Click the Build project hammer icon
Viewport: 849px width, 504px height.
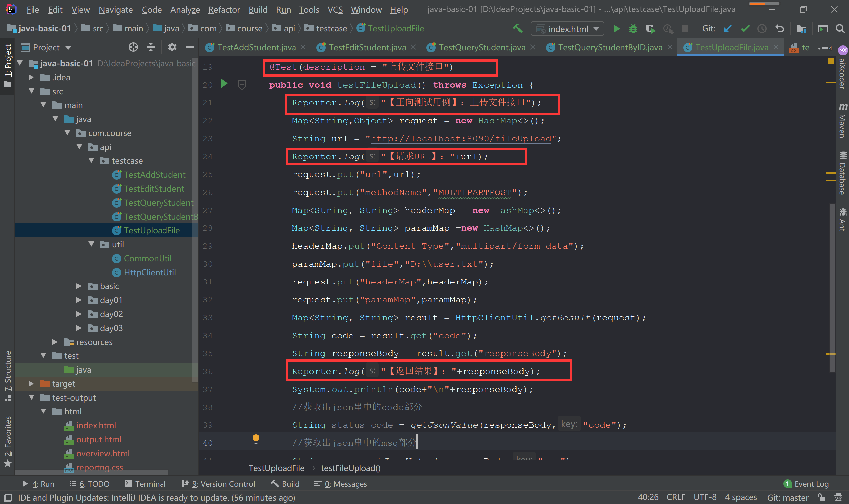tap(518, 29)
